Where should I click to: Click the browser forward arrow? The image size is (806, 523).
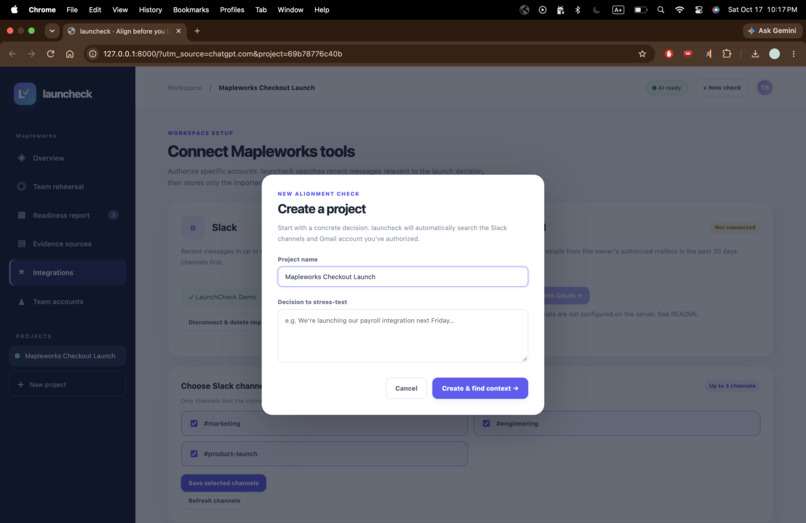31,53
